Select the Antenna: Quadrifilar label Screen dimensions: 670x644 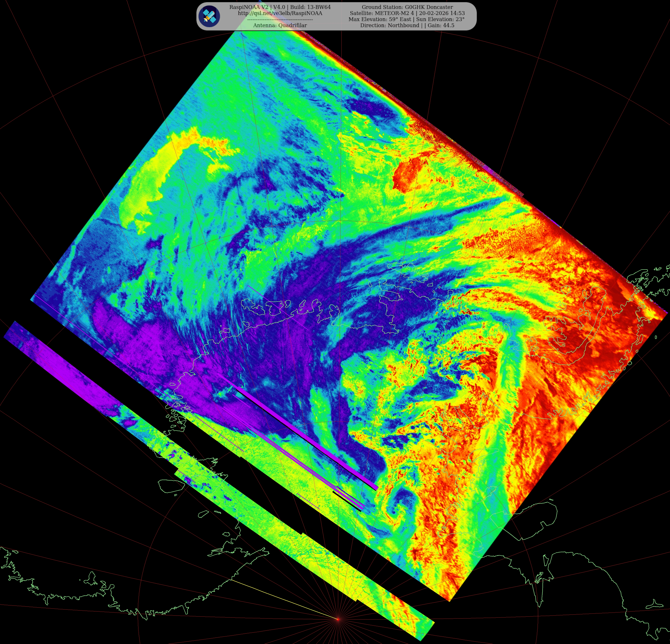[280, 25]
